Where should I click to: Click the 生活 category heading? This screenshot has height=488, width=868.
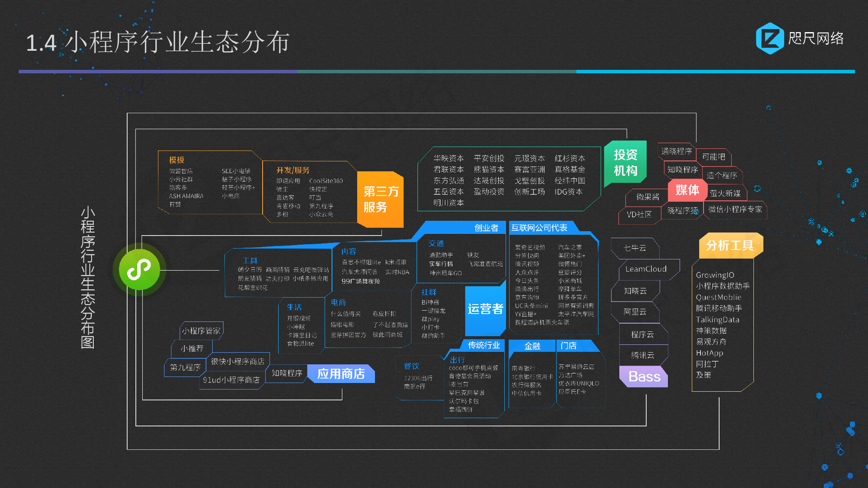click(x=294, y=307)
